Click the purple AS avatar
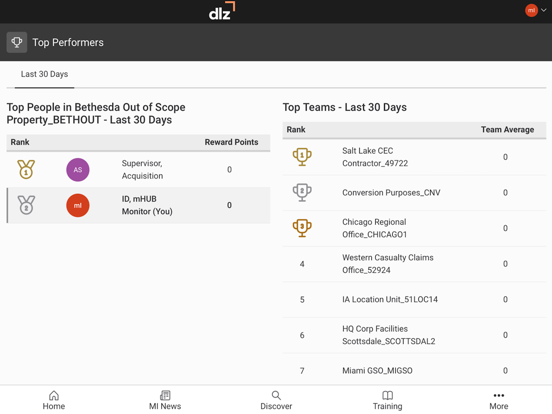The height and width of the screenshot is (414, 552). (x=78, y=170)
